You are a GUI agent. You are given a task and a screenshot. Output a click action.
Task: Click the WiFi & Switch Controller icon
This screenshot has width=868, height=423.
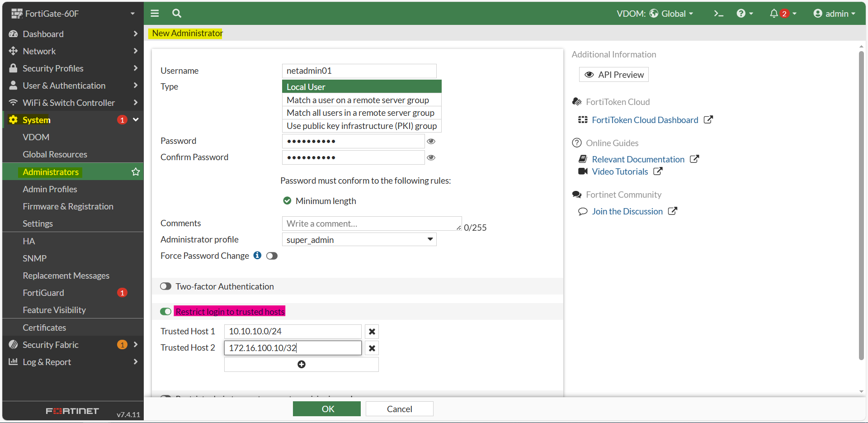13,103
